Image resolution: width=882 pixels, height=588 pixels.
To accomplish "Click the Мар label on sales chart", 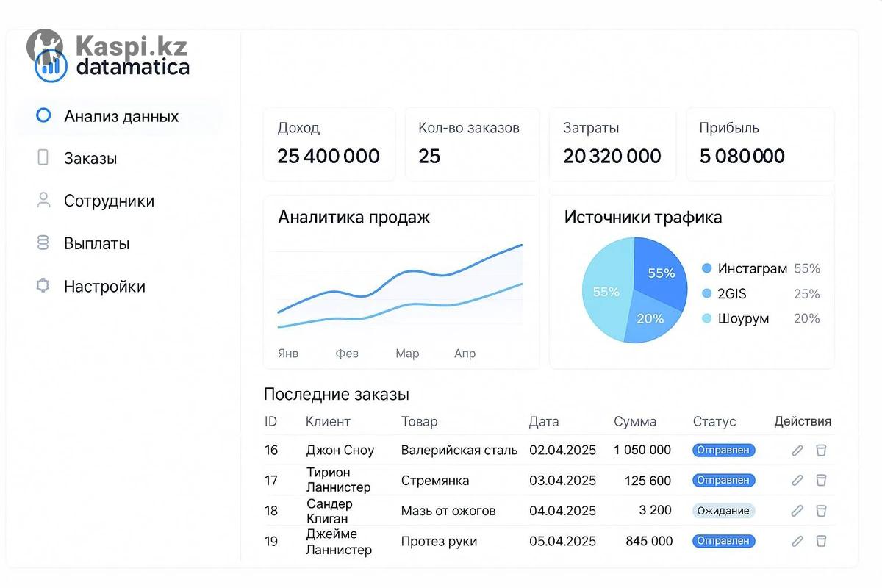I will (407, 354).
